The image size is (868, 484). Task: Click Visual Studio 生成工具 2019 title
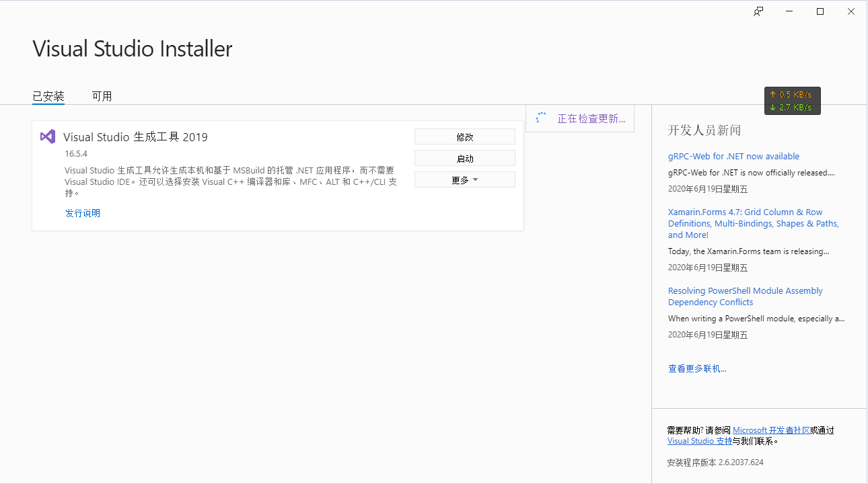click(135, 137)
